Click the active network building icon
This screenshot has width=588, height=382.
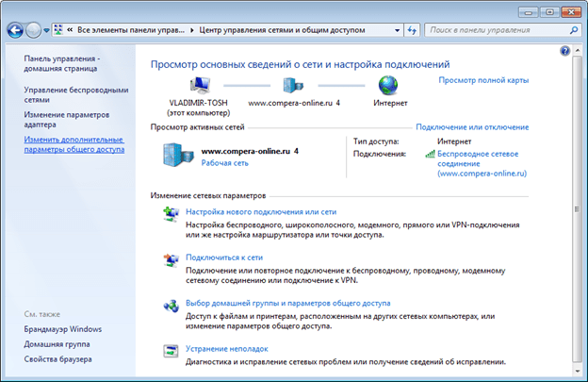tap(178, 155)
